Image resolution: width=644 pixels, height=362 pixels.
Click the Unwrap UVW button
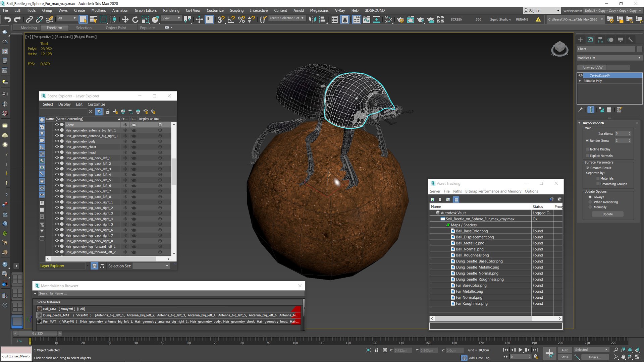[x=593, y=67]
